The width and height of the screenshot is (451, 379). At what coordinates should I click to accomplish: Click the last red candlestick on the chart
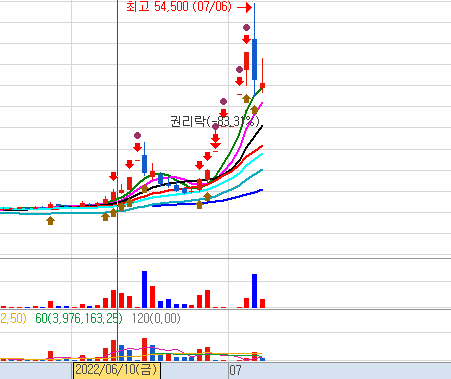click(x=263, y=75)
